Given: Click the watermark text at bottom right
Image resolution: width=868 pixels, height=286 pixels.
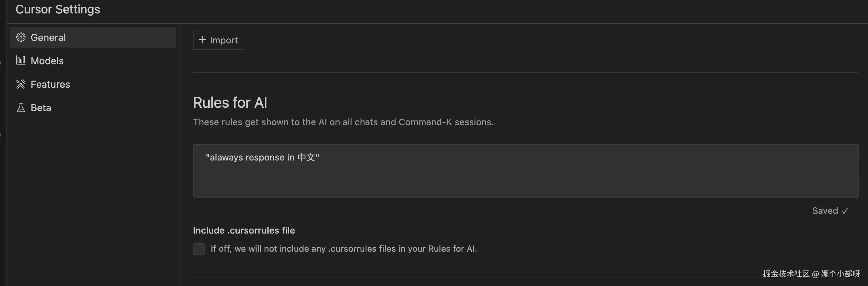Looking at the screenshot, I should tap(811, 274).
